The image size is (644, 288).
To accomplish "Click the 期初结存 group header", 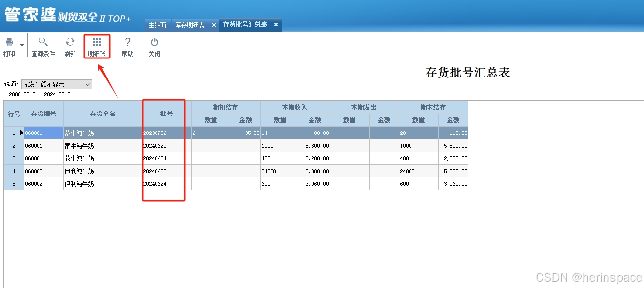I will 226,108.
